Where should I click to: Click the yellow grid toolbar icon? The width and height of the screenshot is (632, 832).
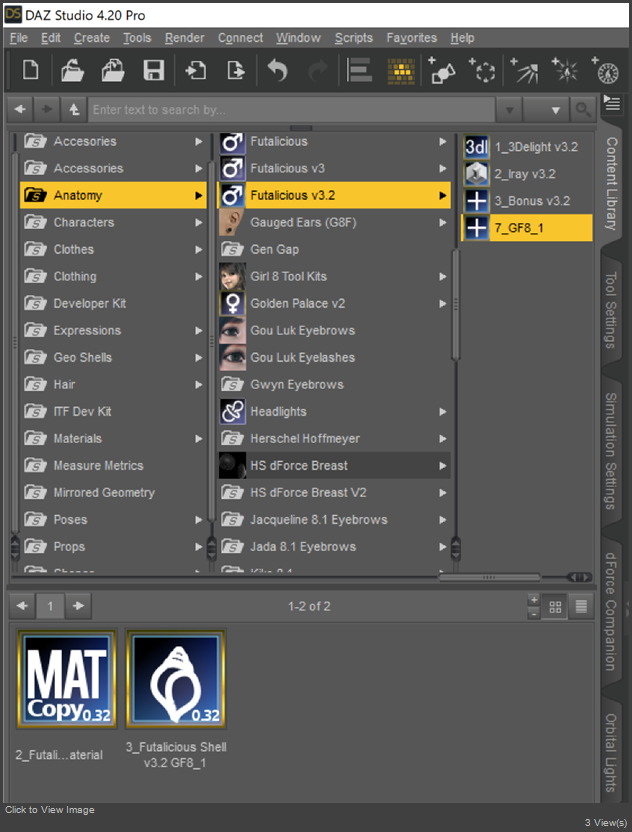click(x=401, y=71)
